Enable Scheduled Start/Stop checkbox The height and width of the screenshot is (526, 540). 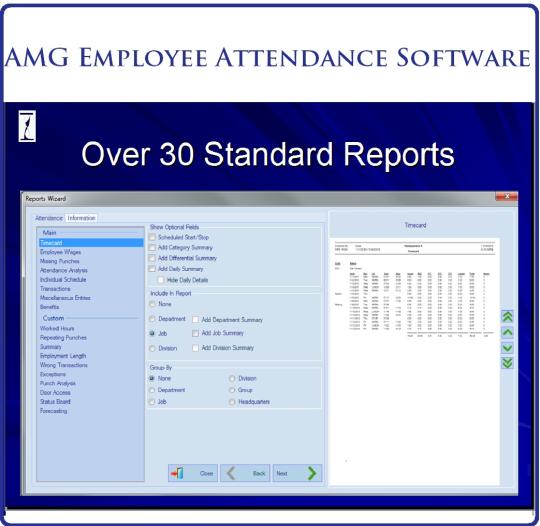152,237
